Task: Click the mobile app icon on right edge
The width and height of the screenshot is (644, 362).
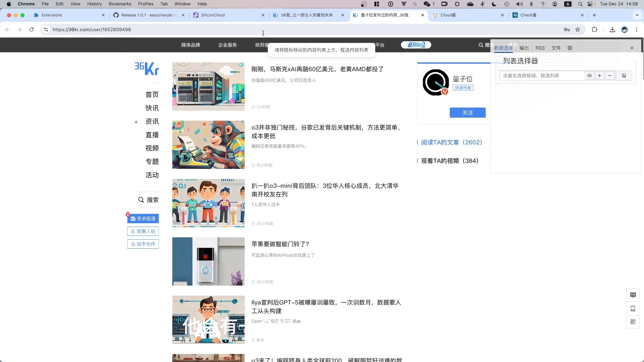Action: tap(633, 309)
